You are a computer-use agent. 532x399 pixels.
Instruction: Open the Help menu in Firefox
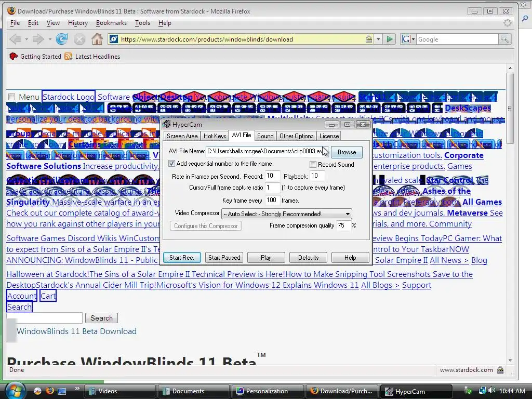click(x=165, y=23)
